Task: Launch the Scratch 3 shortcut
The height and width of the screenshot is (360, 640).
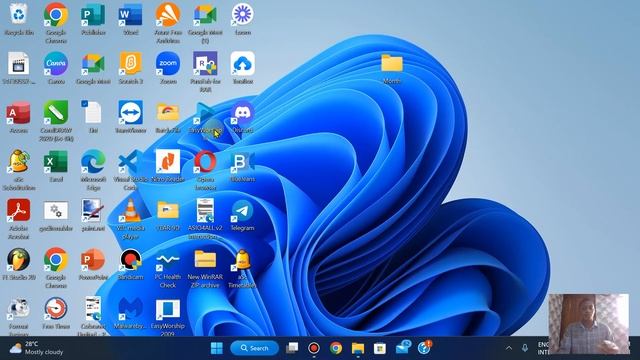Action: [x=131, y=68]
